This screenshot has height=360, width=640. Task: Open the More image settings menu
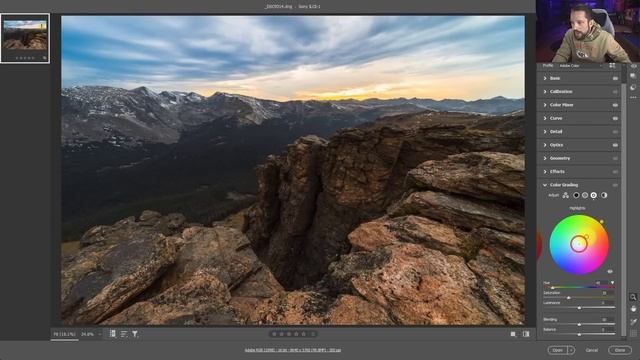point(633,98)
